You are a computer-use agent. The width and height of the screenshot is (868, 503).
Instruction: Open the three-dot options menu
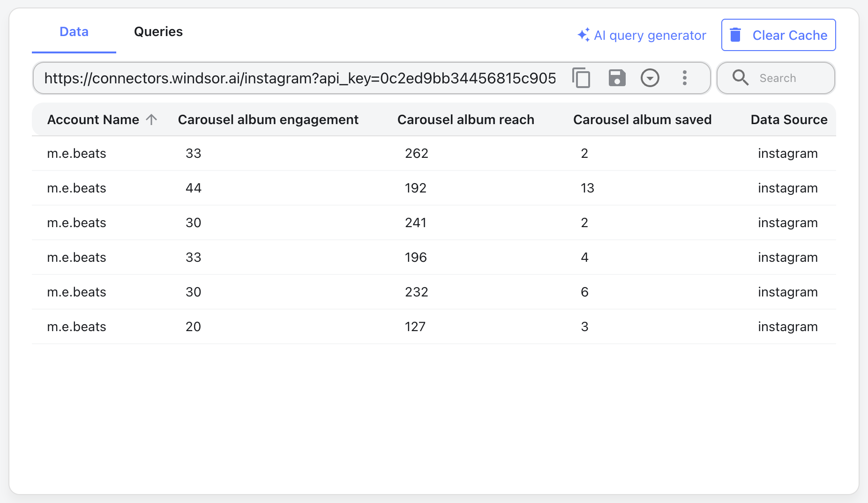(685, 78)
